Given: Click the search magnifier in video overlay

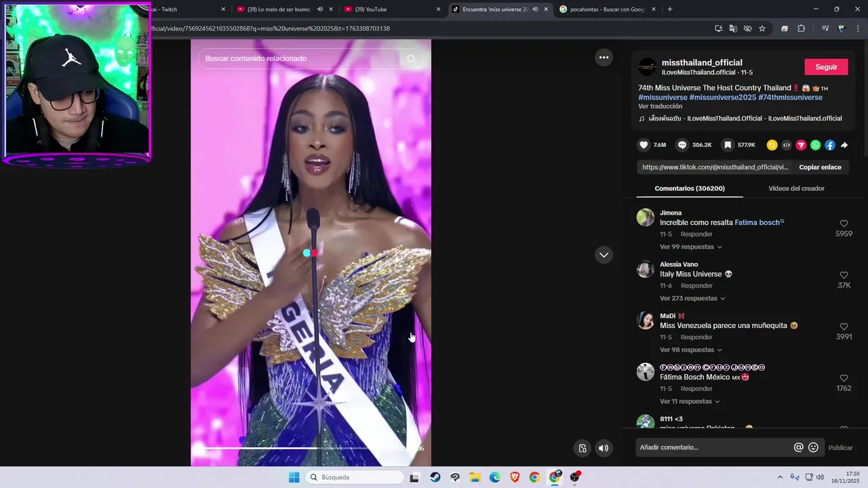Looking at the screenshot, I should pyautogui.click(x=412, y=59).
